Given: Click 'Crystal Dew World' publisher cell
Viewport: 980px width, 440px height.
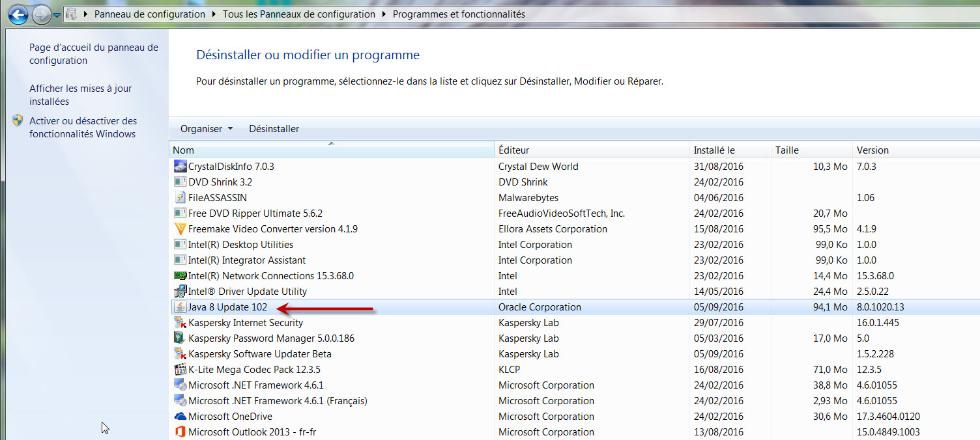Looking at the screenshot, I should coord(538,167).
